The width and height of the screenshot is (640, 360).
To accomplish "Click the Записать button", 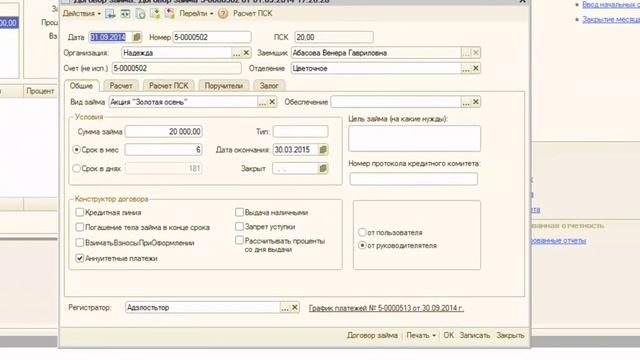I will tap(475, 335).
